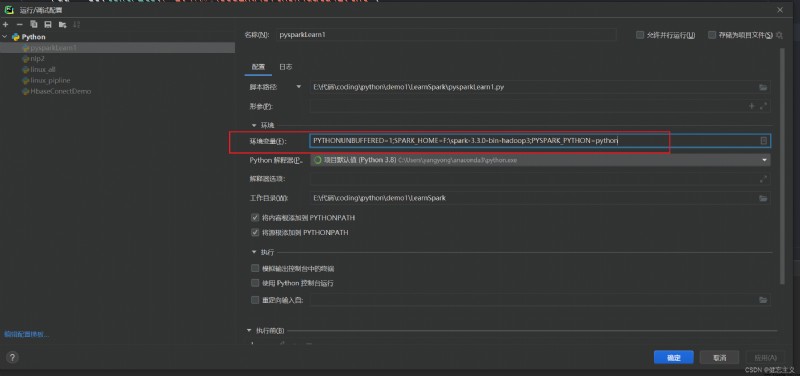The image size is (800, 376).
Task: Switch to the logs tab
Action: click(x=286, y=67)
